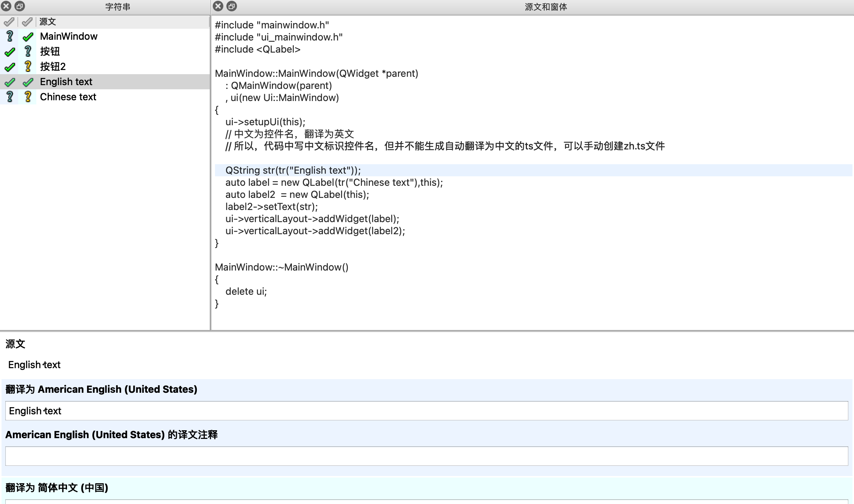The image size is (854, 504).
Task: Mark English text translation as unfinished
Action: pos(9,82)
